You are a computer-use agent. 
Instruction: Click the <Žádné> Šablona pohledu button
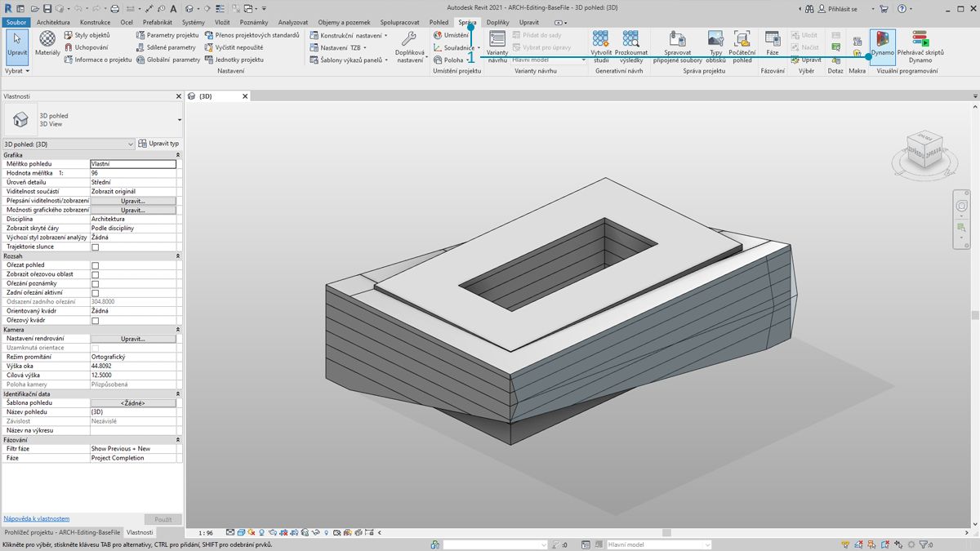pos(133,403)
